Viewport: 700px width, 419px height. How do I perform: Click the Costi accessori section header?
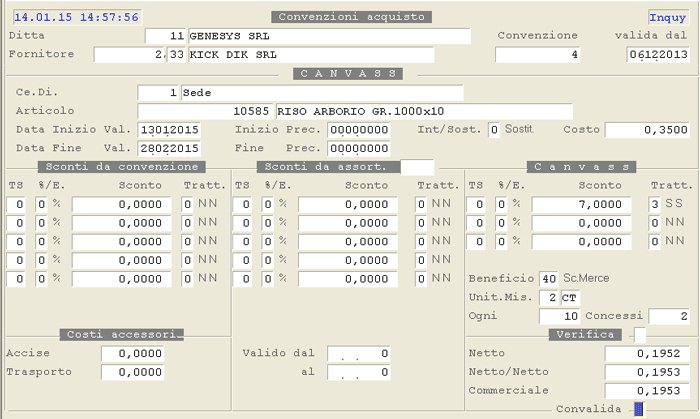coord(121,335)
